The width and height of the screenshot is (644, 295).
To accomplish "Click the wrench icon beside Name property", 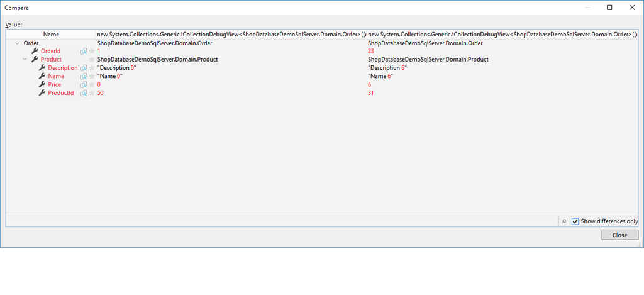I will [42, 76].
